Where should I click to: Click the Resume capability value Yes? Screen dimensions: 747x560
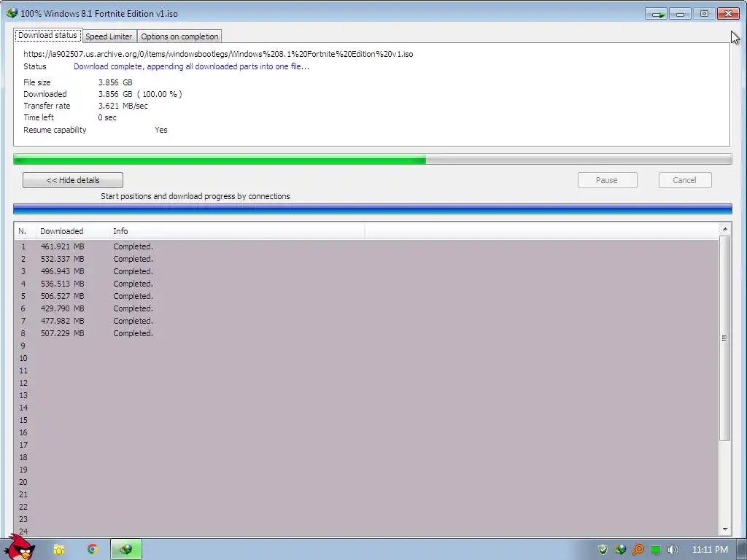tap(161, 130)
